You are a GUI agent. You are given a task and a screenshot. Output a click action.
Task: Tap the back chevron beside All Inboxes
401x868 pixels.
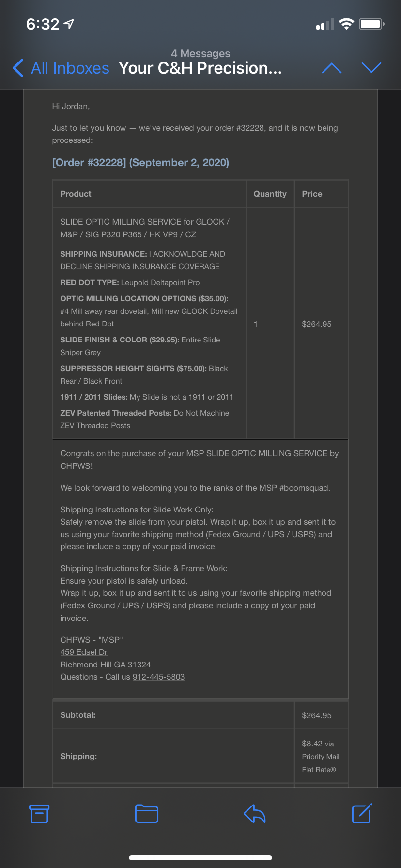(x=18, y=68)
